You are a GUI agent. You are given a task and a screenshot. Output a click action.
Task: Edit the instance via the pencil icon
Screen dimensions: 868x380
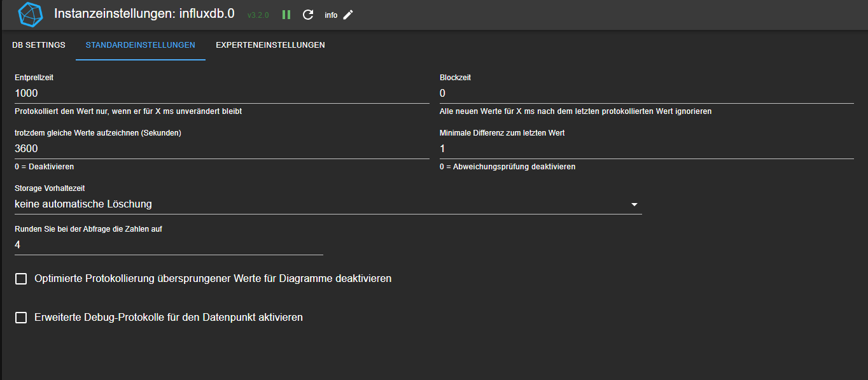click(x=346, y=14)
